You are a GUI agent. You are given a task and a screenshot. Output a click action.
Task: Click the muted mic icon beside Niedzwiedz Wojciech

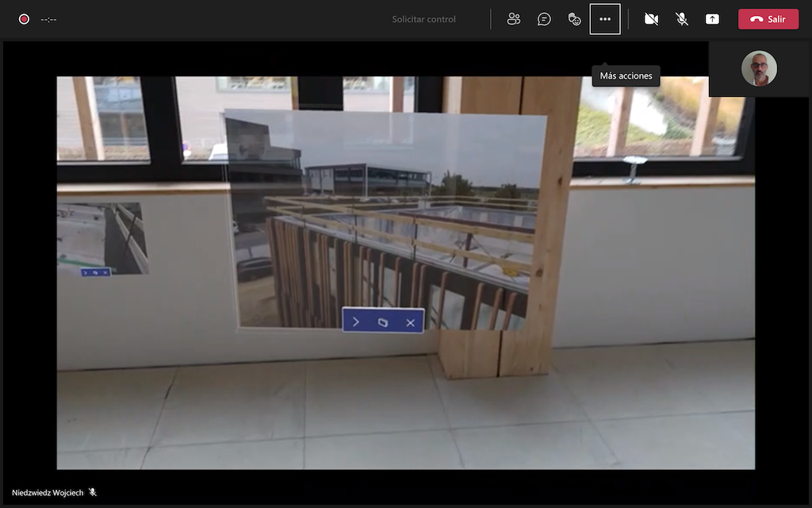pos(92,492)
